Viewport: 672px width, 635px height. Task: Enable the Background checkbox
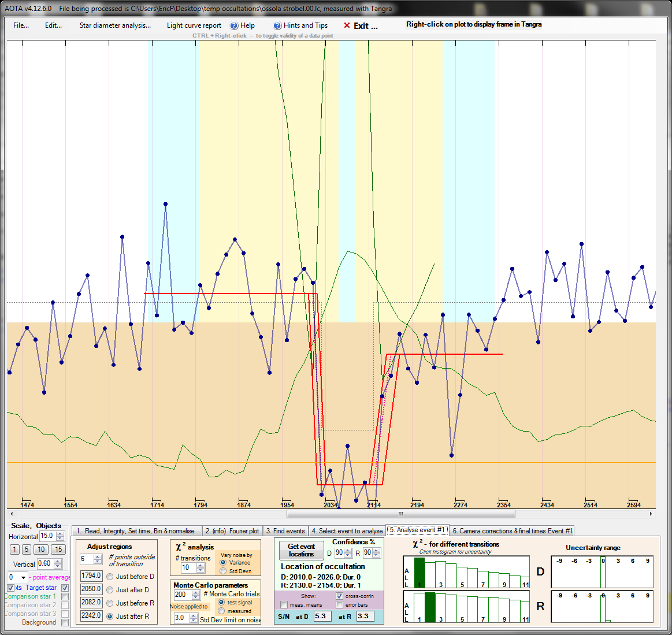coord(65,622)
